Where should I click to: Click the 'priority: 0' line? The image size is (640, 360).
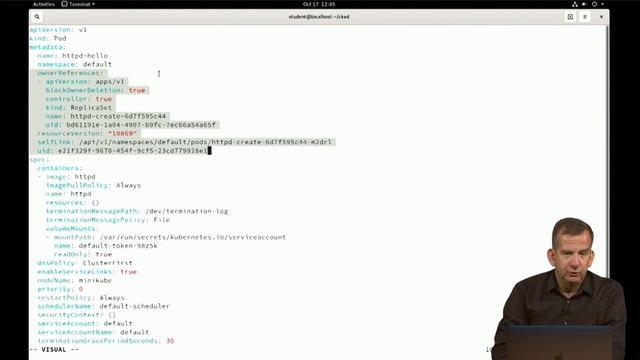pyautogui.click(x=60, y=289)
